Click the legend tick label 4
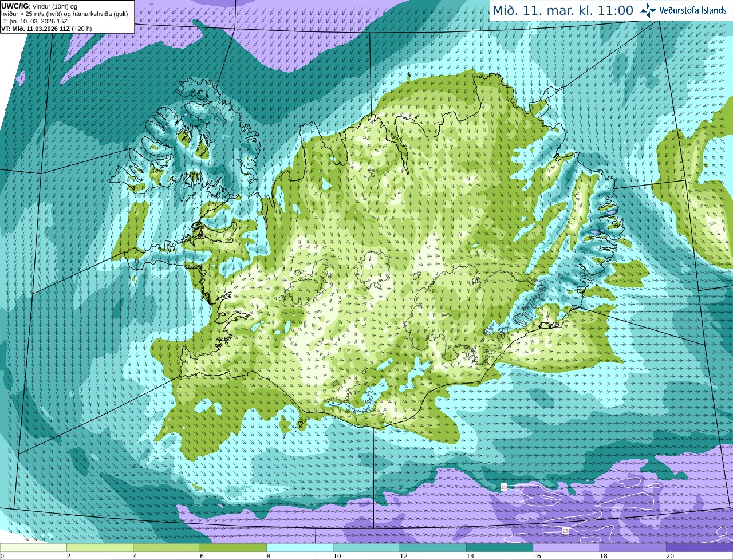 pyautogui.click(x=135, y=556)
